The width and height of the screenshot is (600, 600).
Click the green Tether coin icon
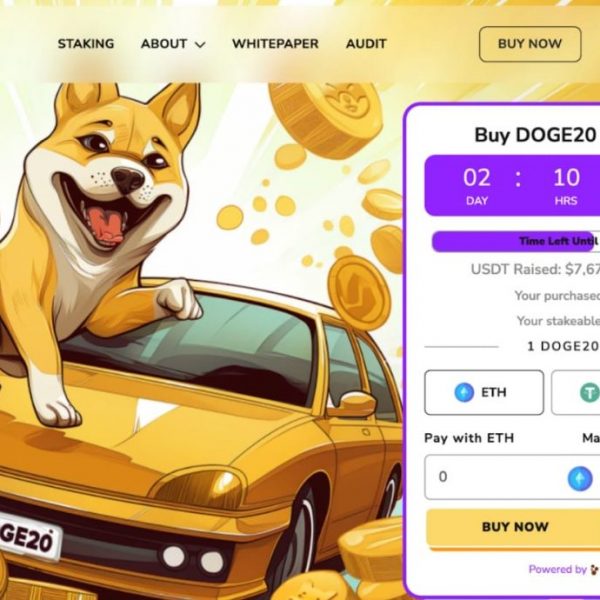pyautogui.click(x=589, y=392)
